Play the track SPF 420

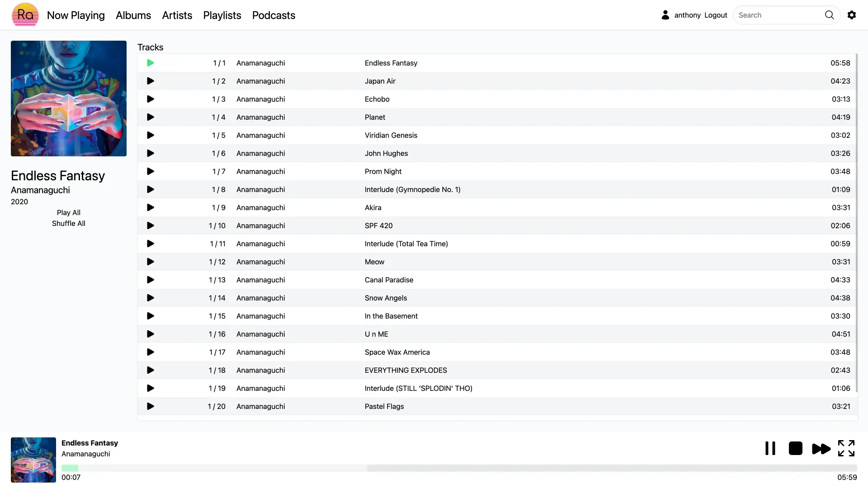(151, 225)
